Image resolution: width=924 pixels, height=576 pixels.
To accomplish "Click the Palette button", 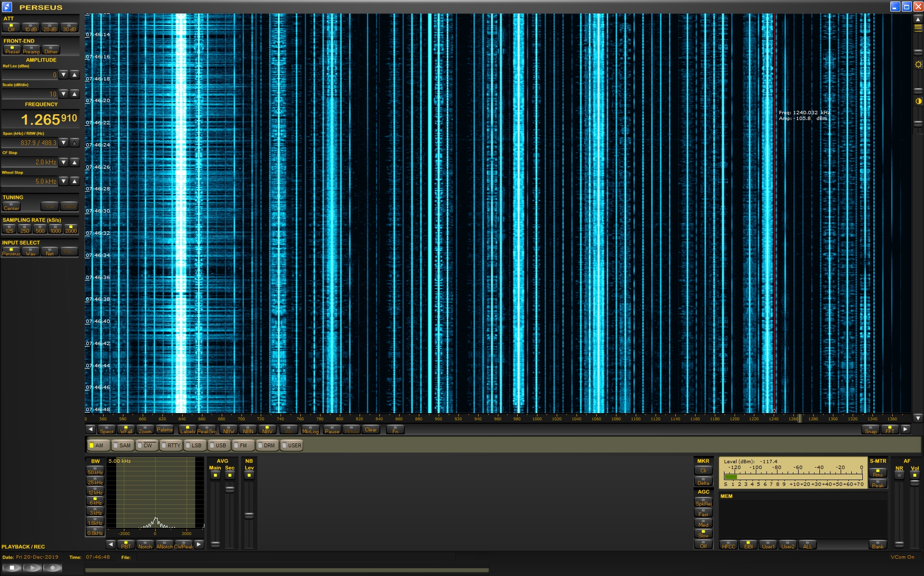I will [164, 429].
